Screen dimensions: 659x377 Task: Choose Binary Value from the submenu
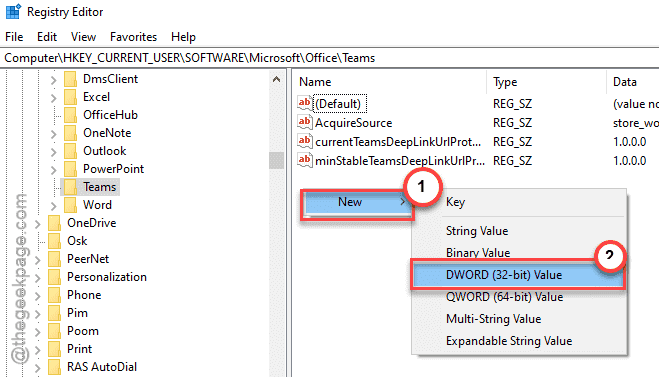pyautogui.click(x=519, y=253)
